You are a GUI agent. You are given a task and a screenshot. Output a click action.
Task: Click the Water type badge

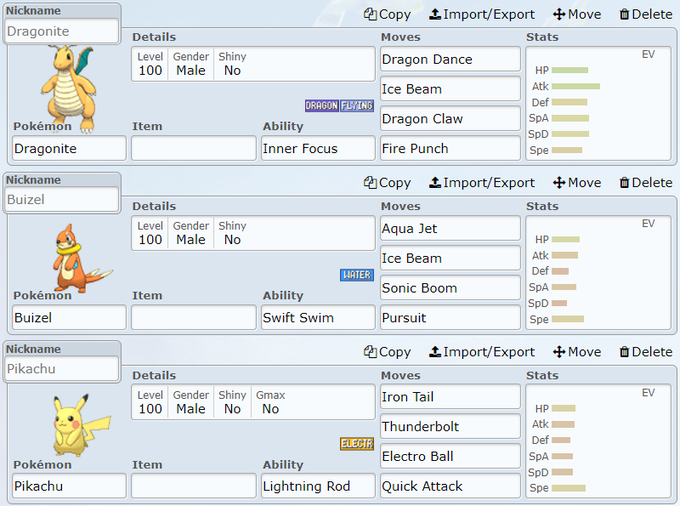pyautogui.click(x=356, y=274)
